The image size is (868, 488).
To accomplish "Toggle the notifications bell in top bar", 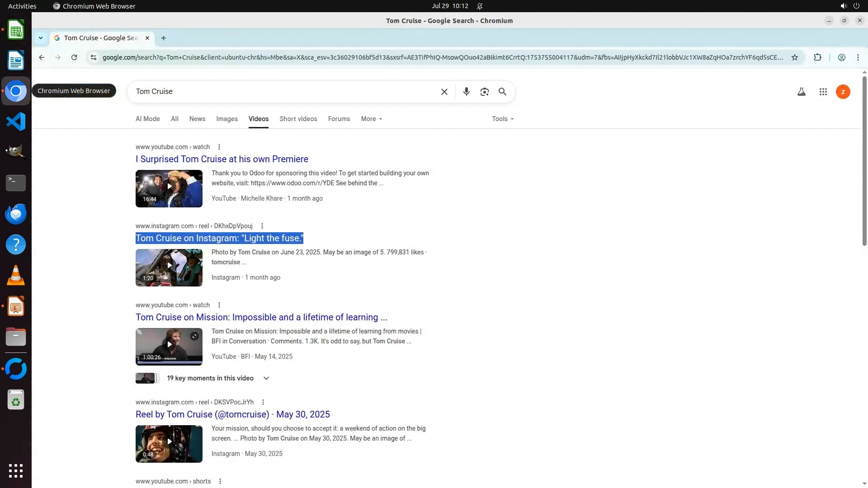I will pyautogui.click(x=480, y=6).
